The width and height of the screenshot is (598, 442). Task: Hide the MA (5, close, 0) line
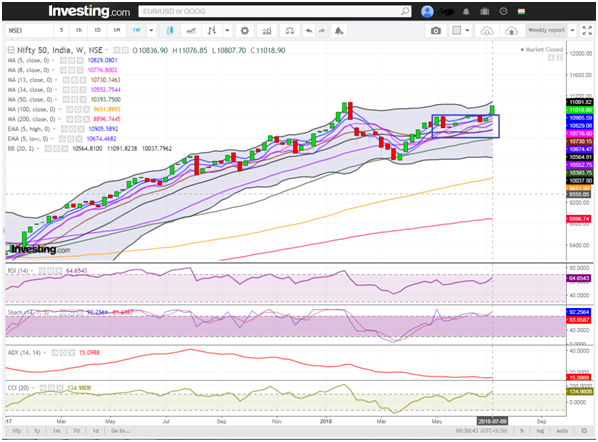pyautogui.click(x=63, y=60)
